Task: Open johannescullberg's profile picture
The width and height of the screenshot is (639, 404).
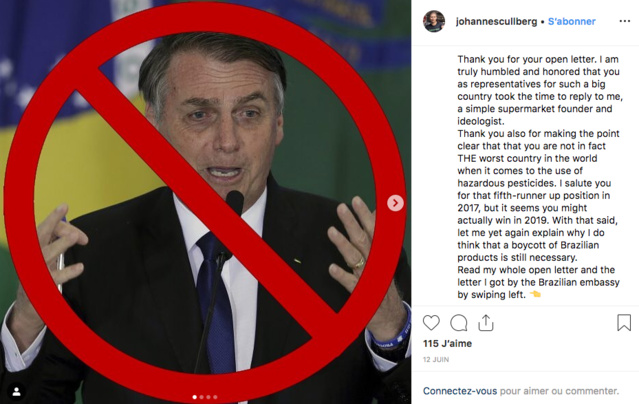Action: [434, 21]
